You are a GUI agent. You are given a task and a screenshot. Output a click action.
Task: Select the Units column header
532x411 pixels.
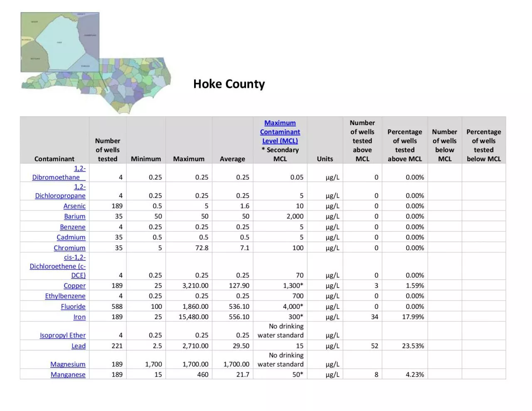point(325,159)
